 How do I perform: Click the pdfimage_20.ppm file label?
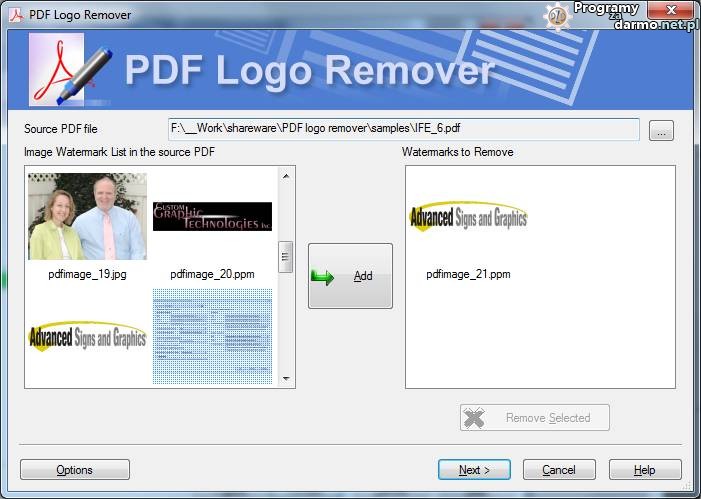click(212, 273)
